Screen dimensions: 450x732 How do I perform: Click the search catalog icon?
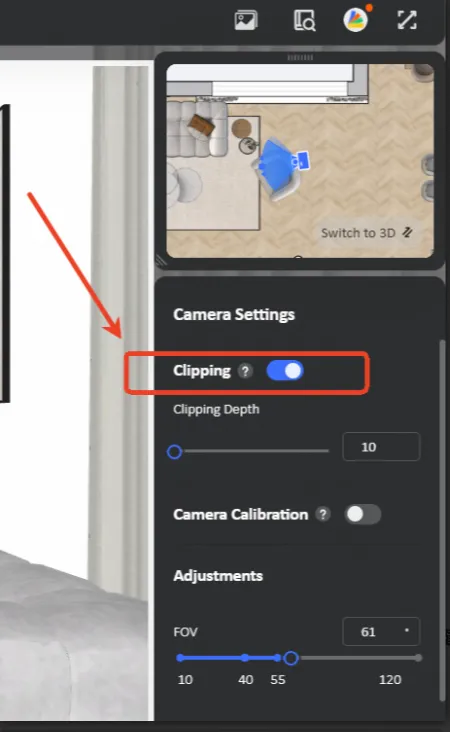(304, 21)
